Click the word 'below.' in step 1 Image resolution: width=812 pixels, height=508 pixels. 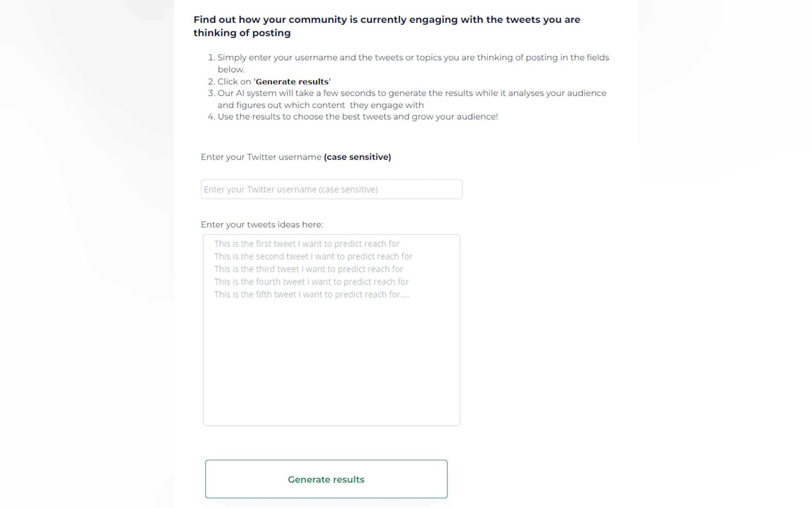(x=231, y=69)
